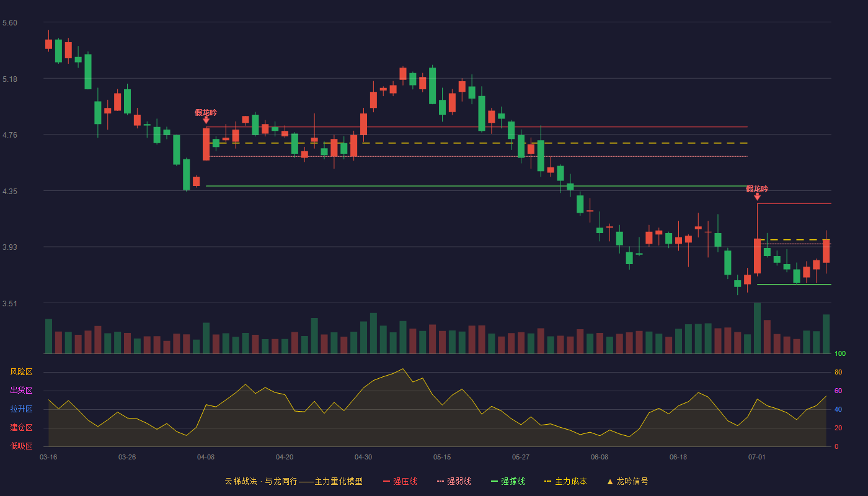This screenshot has height=496, width=868.
Task: Click the 假龙吟 arrow marker near 04-08
Action: coord(206,120)
